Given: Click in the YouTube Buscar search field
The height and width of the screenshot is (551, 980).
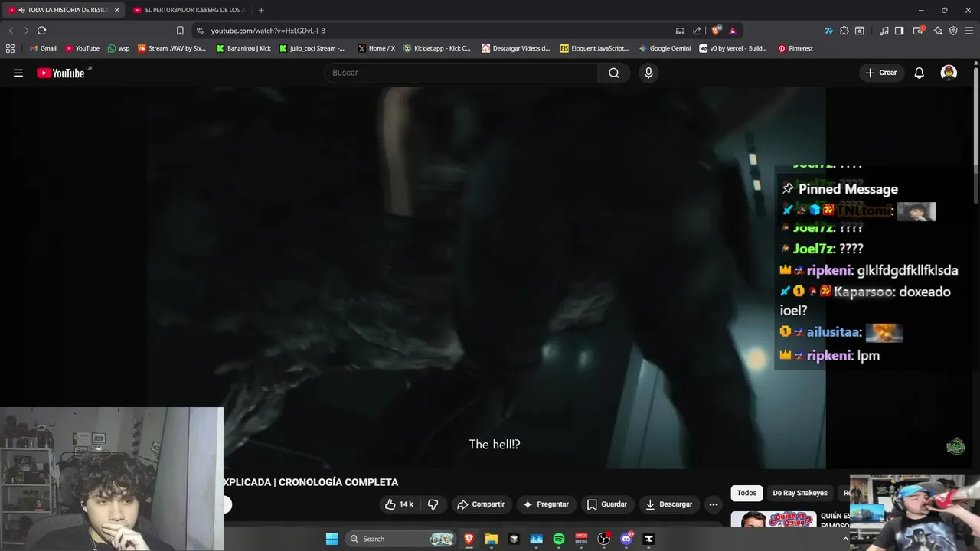Looking at the screenshot, I should click(462, 73).
